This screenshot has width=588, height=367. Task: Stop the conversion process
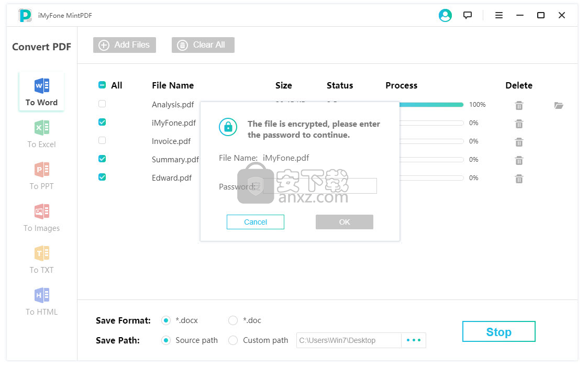pyautogui.click(x=499, y=331)
